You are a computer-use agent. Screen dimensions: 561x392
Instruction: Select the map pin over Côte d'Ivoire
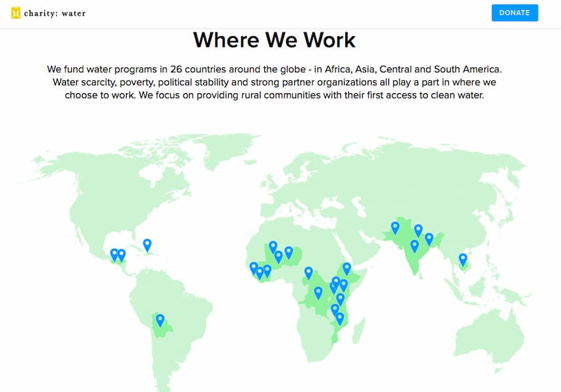click(x=267, y=272)
